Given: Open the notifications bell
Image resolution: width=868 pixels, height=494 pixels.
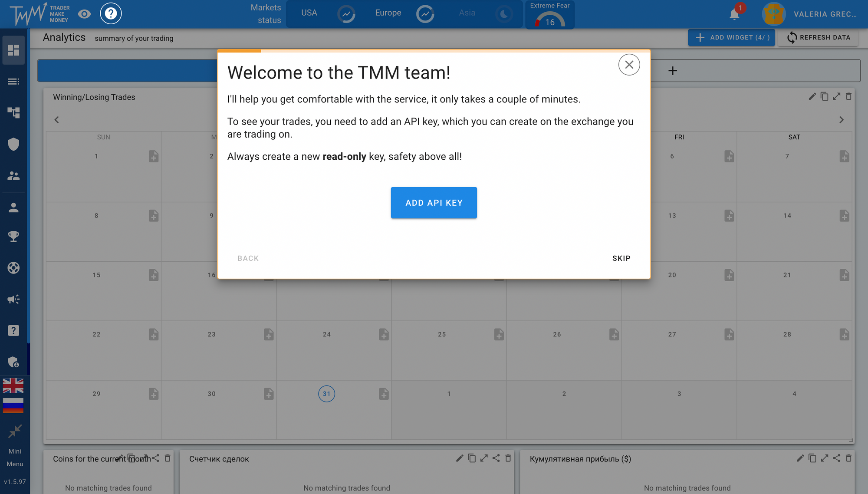Looking at the screenshot, I should click(734, 14).
